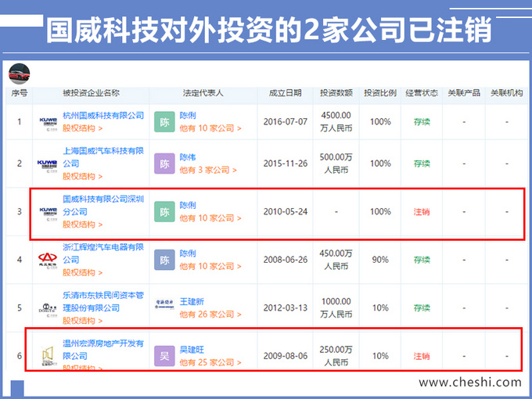Open legal representative 陈伟
This screenshot has width=532, height=399.
coord(188,157)
